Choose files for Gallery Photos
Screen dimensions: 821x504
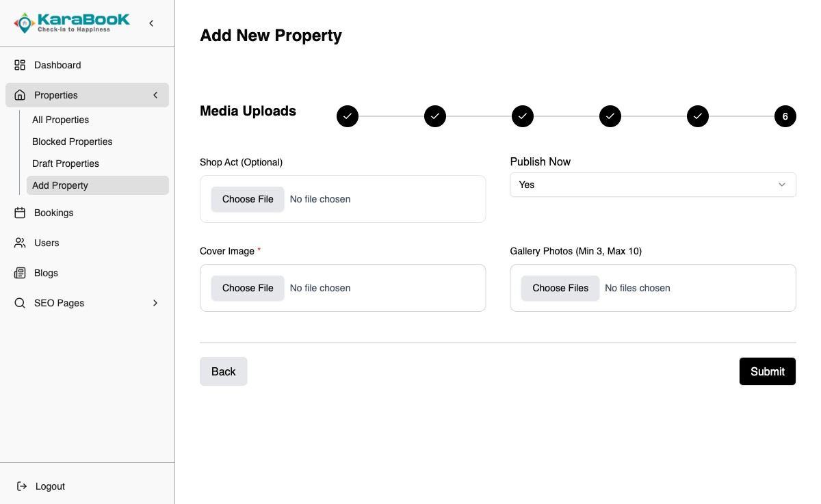[560, 288]
